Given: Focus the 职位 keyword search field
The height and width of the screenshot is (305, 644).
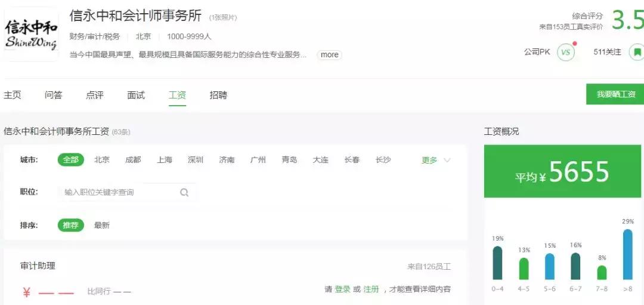Looking at the screenshot, I should pos(128,192).
